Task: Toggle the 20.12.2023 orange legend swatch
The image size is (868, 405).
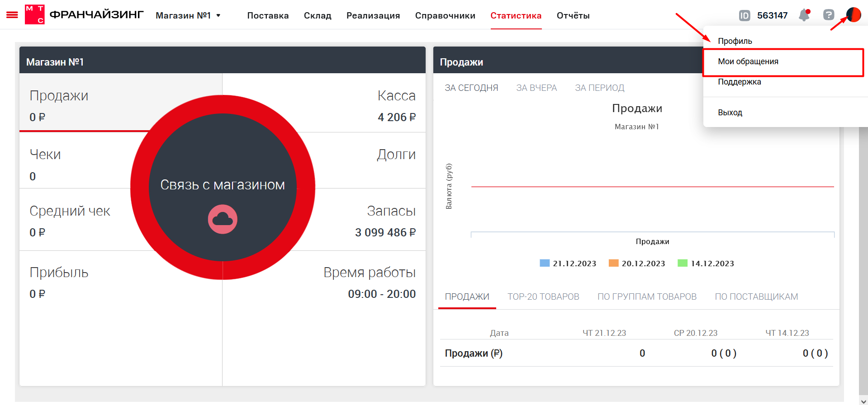Action: coord(613,263)
